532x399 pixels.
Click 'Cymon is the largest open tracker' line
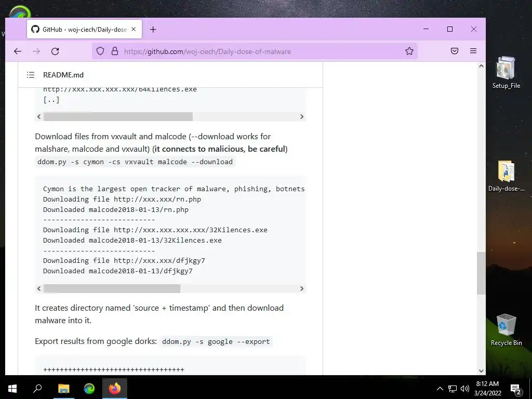pyautogui.click(x=174, y=189)
